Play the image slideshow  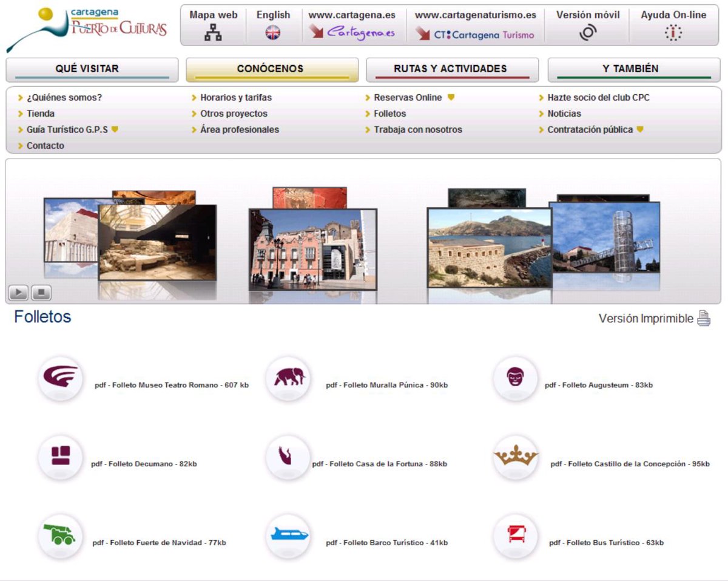18,293
